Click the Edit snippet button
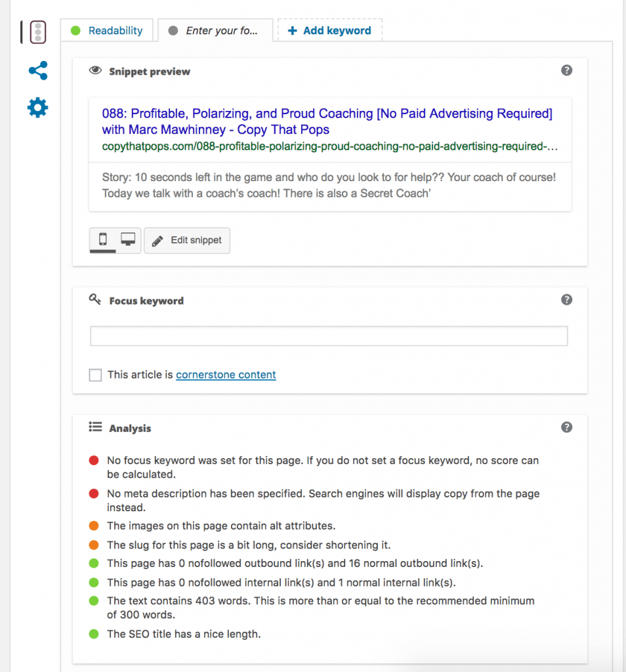 click(187, 240)
